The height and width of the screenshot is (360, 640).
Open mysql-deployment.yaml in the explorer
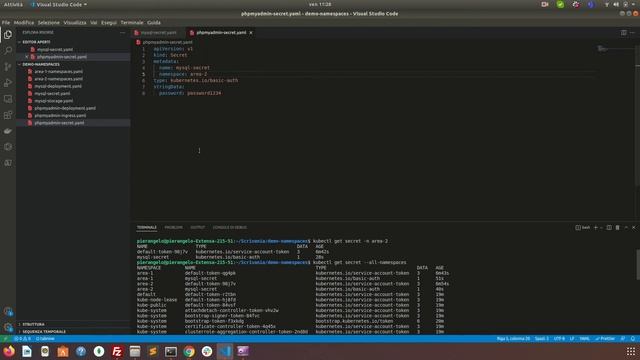coord(58,86)
